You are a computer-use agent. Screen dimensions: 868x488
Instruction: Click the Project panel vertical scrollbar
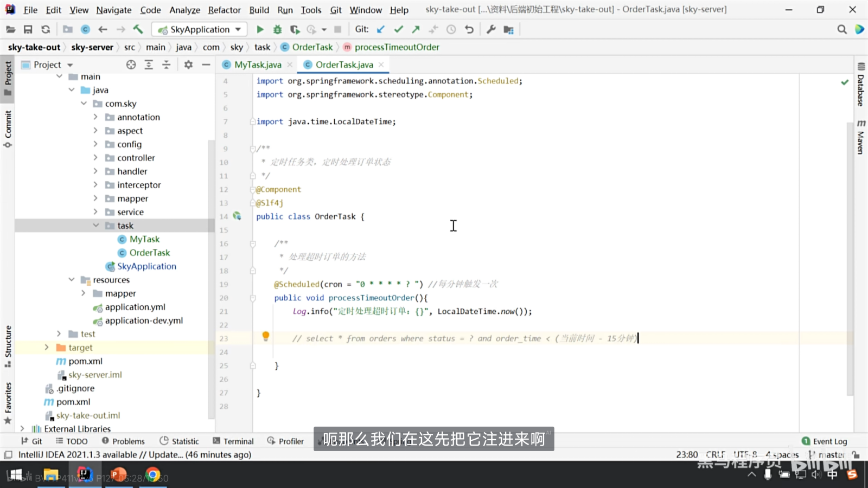[211, 279]
